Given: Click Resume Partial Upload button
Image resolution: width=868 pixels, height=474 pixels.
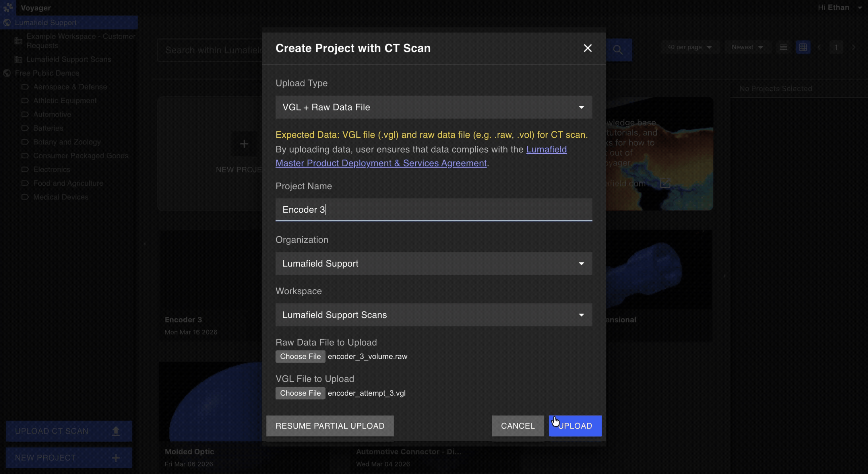Looking at the screenshot, I should pyautogui.click(x=330, y=426).
